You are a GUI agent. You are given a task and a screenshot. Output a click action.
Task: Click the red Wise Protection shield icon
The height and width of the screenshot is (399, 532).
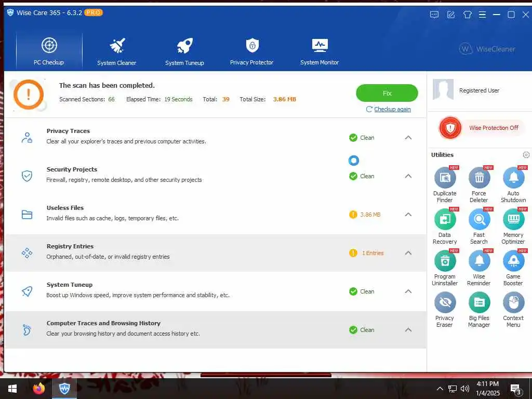(450, 128)
